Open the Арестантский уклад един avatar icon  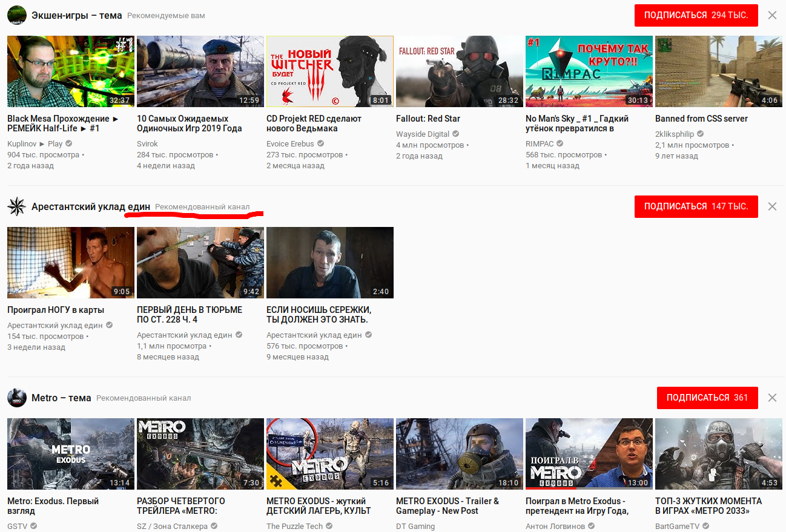17,206
